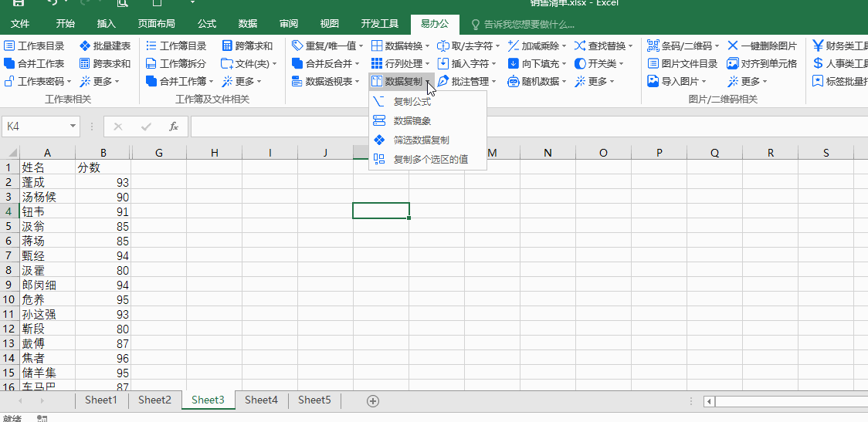Viewport: 868px width, 422px height.
Task: Click 对齐到单元格 tool
Action: click(762, 63)
